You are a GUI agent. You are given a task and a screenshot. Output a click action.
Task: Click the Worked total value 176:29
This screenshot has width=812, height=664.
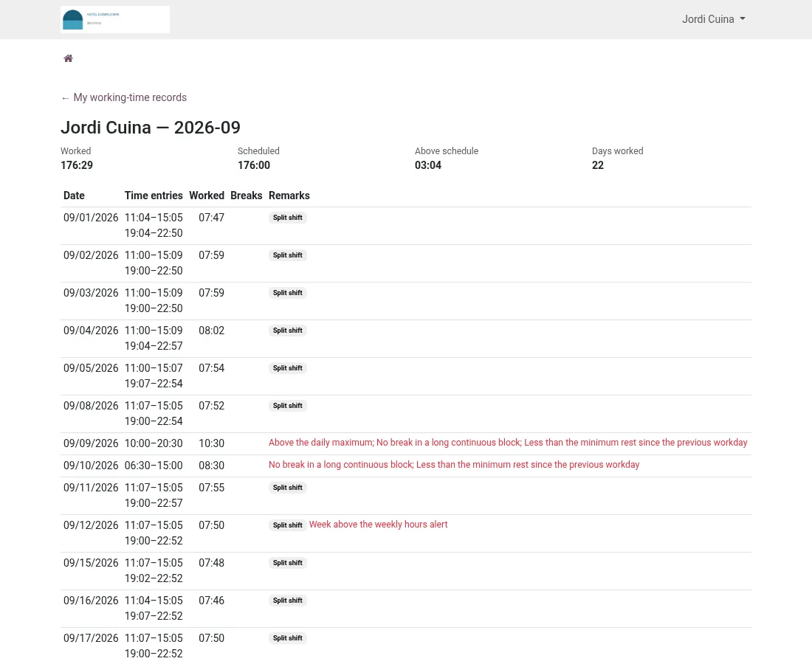click(77, 165)
